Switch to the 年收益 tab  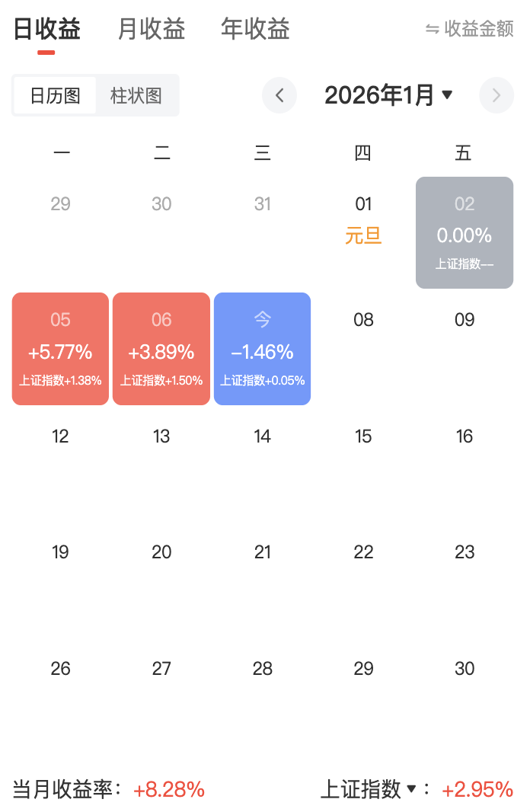coord(255,30)
